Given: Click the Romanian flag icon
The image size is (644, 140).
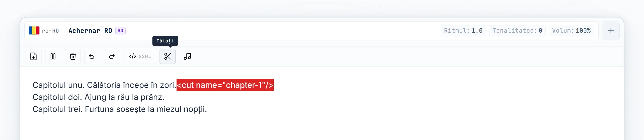Looking at the screenshot, I should click(x=34, y=31).
